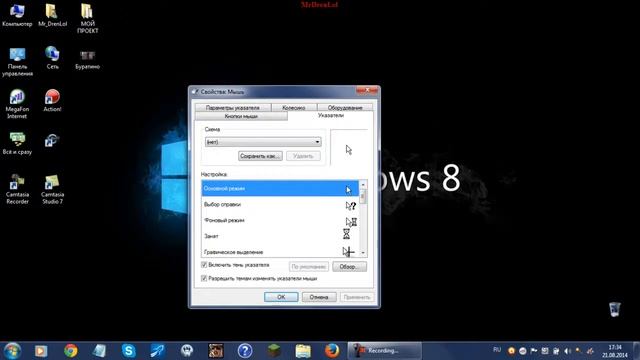This screenshot has width=640, height=360.
Task: Toggle Разрешить темам изменять указатели мыши checkbox
Action: pos(204,278)
